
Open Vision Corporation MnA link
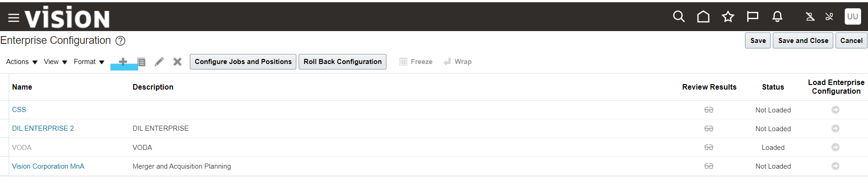click(x=48, y=166)
